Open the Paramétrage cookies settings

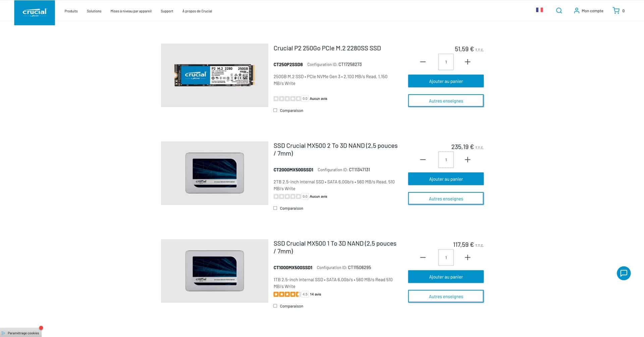point(21,333)
